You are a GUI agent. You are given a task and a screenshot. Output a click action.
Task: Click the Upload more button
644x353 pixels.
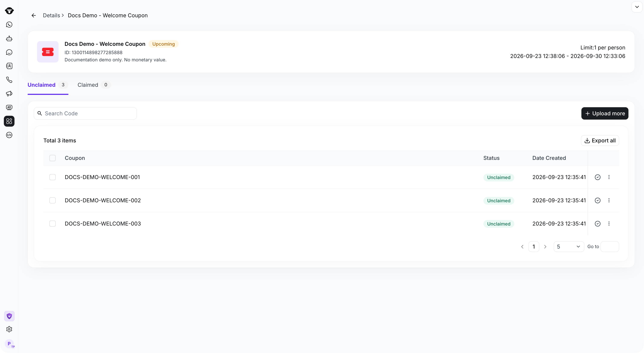605,114
